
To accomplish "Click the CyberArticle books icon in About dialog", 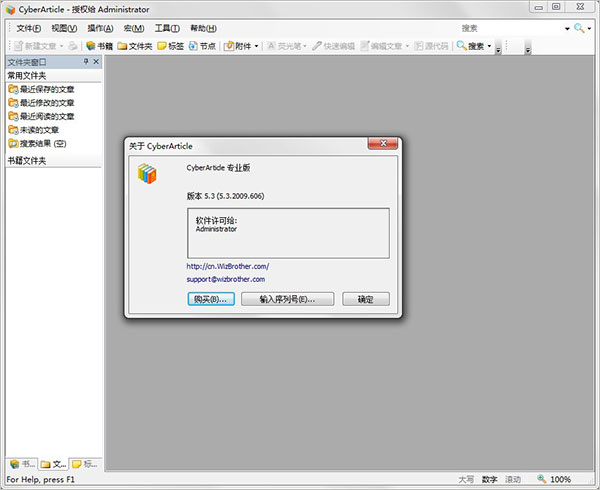I will pyautogui.click(x=147, y=174).
